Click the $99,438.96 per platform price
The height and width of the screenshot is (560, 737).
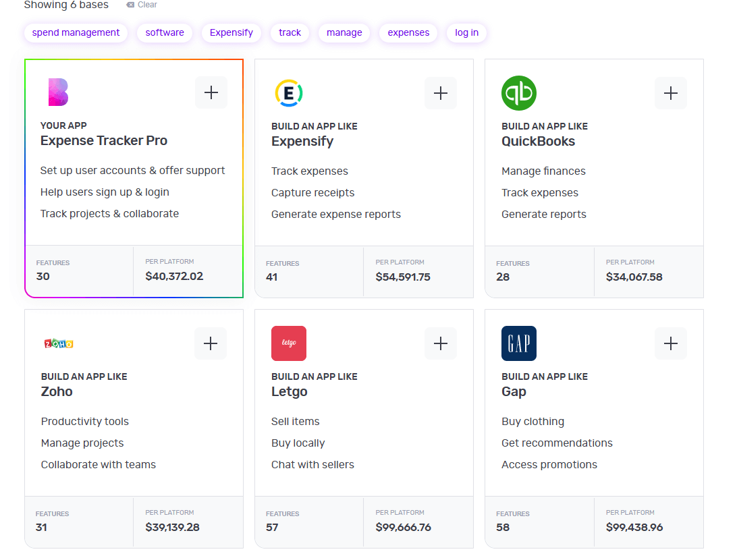[634, 528]
